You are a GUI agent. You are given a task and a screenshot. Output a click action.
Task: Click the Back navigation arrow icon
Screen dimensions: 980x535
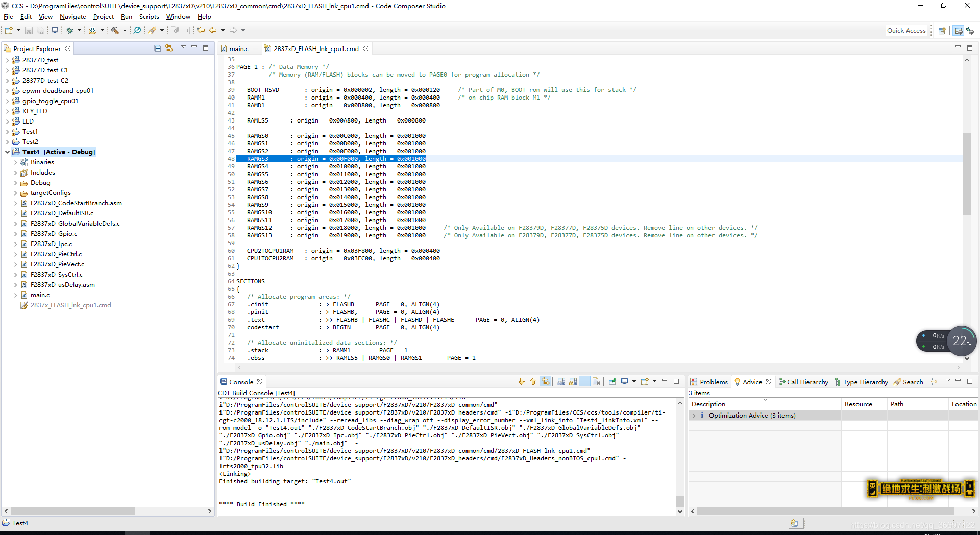tap(213, 31)
